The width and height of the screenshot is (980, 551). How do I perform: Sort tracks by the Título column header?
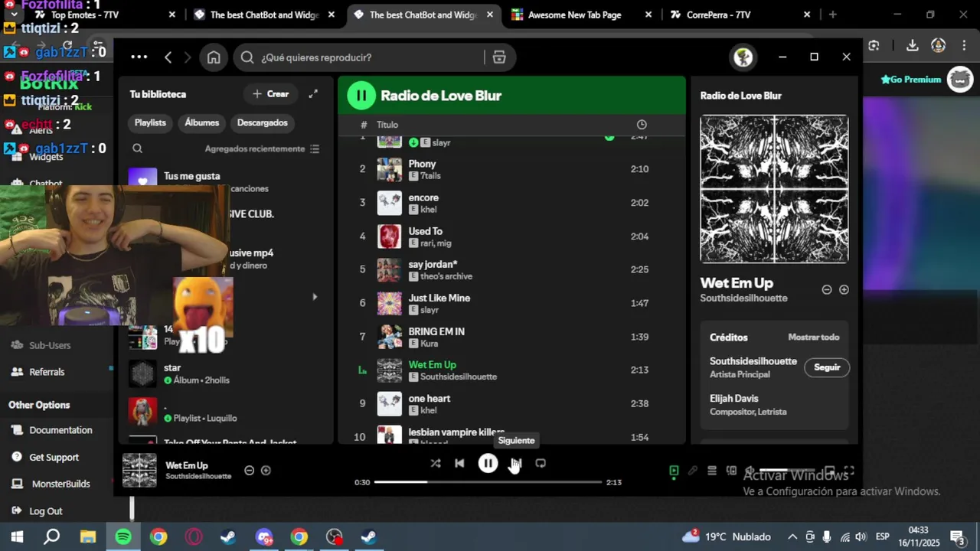(x=387, y=125)
